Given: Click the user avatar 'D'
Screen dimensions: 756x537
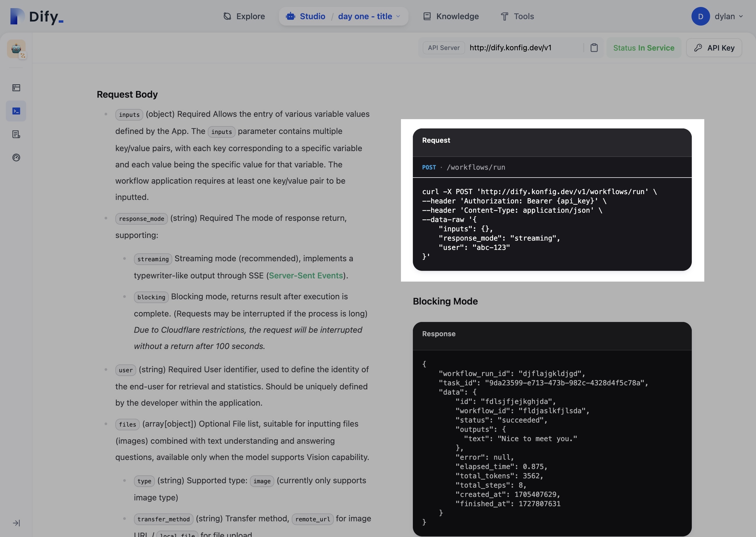Looking at the screenshot, I should [x=701, y=16].
